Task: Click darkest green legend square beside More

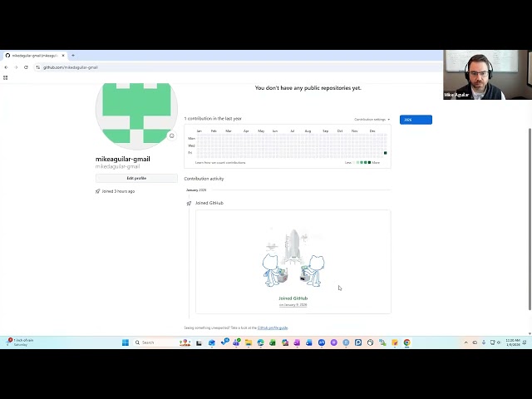Action: pos(369,163)
